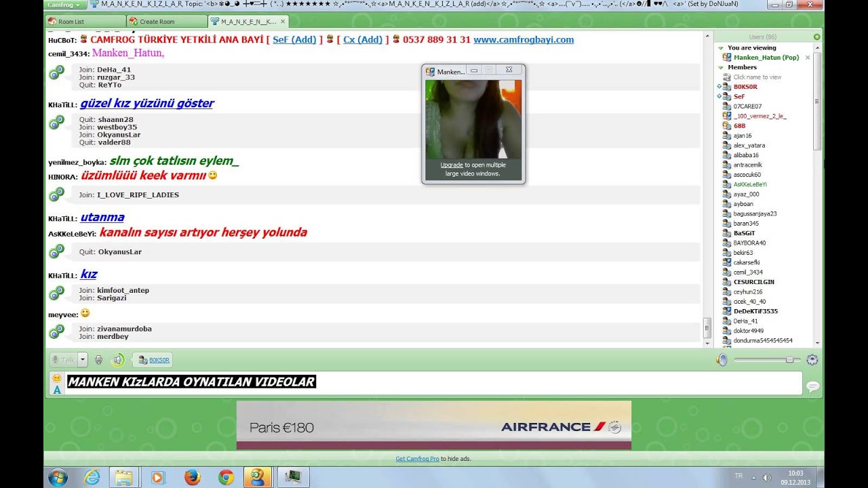This screenshot has width=868, height=488.
Task: Open the font formatting 'A' button
Action: click(x=57, y=389)
